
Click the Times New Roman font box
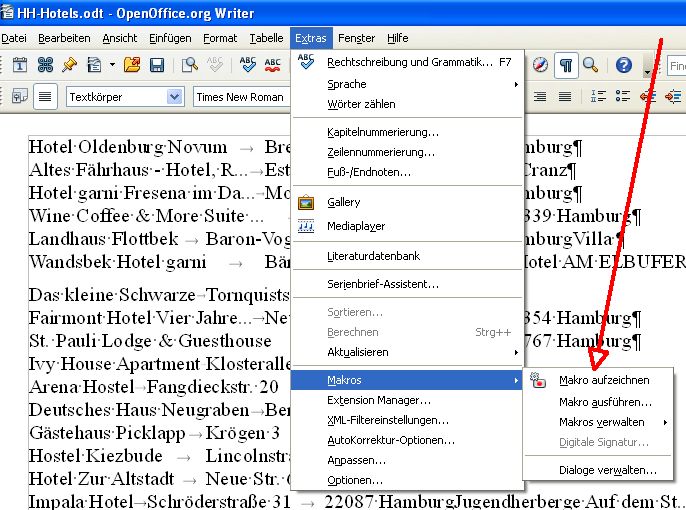click(242, 97)
